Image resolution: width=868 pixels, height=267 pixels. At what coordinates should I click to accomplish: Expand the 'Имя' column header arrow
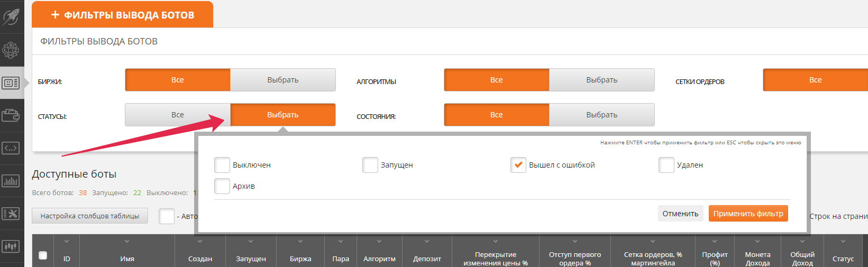click(127, 242)
